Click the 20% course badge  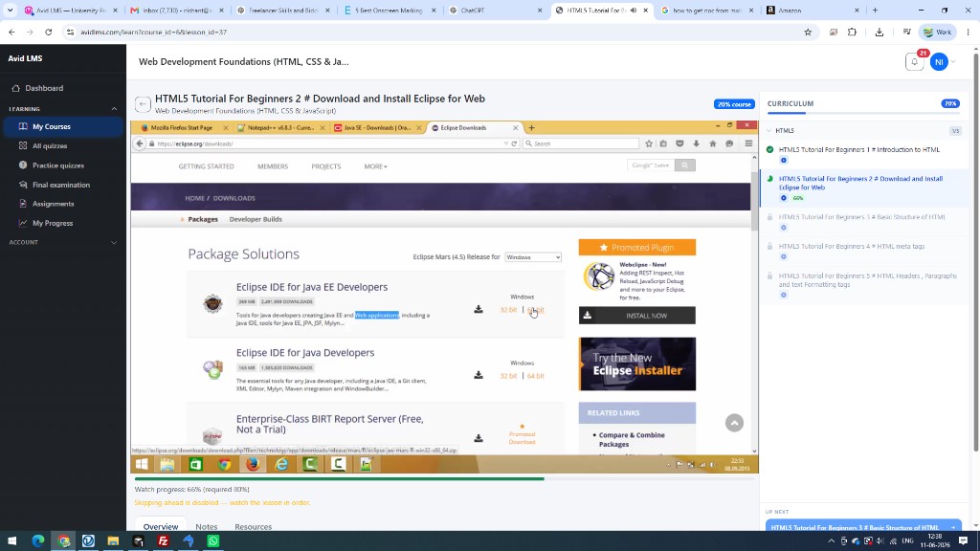[x=734, y=104]
